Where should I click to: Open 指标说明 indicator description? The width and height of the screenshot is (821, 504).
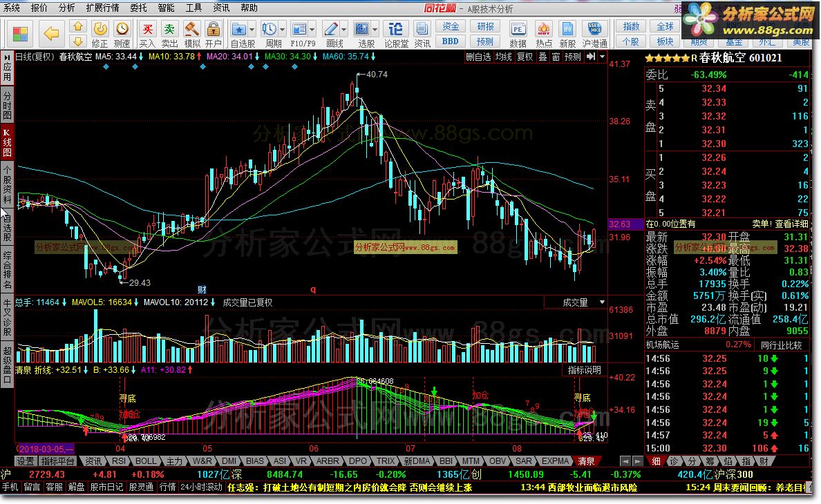(x=585, y=370)
